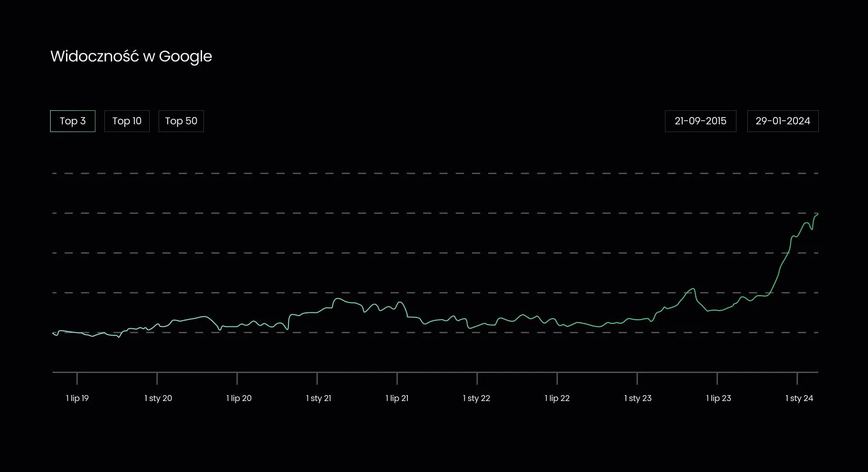Open the end date 29-01-2024 picker
The width and height of the screenshot is (868, 472).
[783, 121]
